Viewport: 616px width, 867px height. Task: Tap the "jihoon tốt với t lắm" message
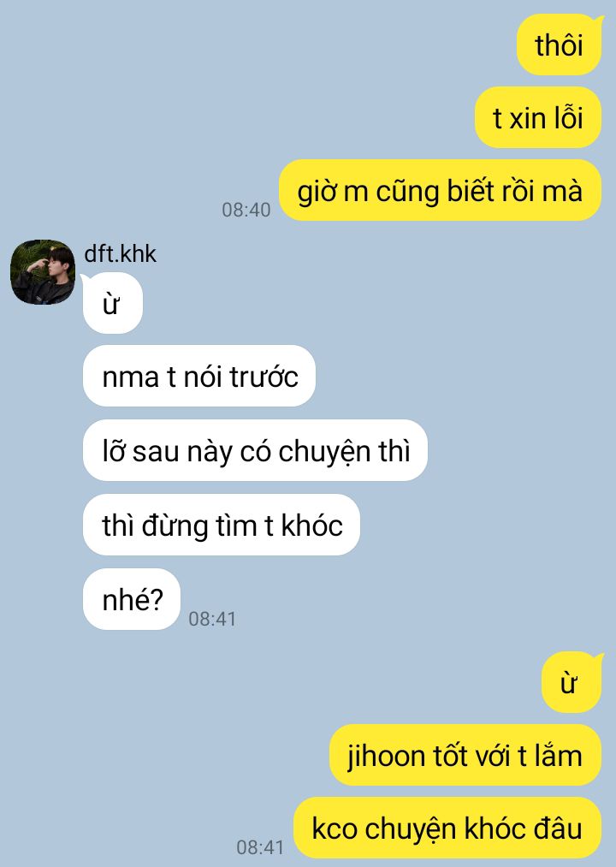pyautogui.click(x=465, y=755)
